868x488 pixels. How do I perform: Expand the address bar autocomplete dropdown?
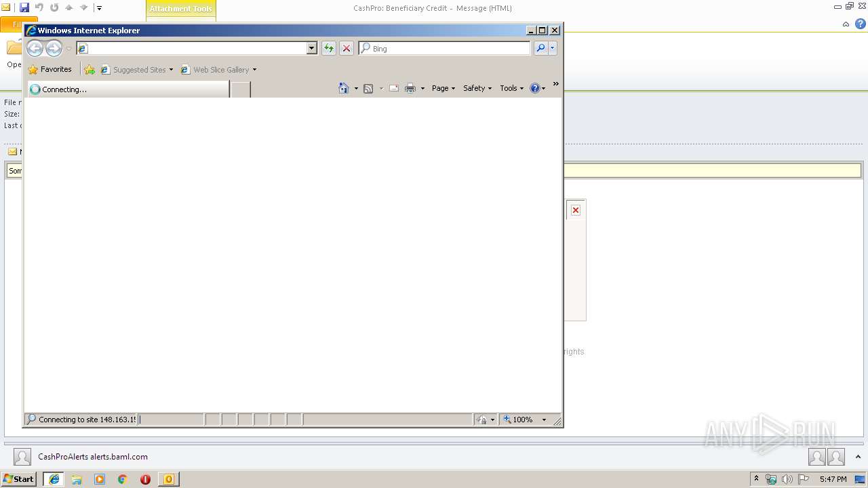312,48
